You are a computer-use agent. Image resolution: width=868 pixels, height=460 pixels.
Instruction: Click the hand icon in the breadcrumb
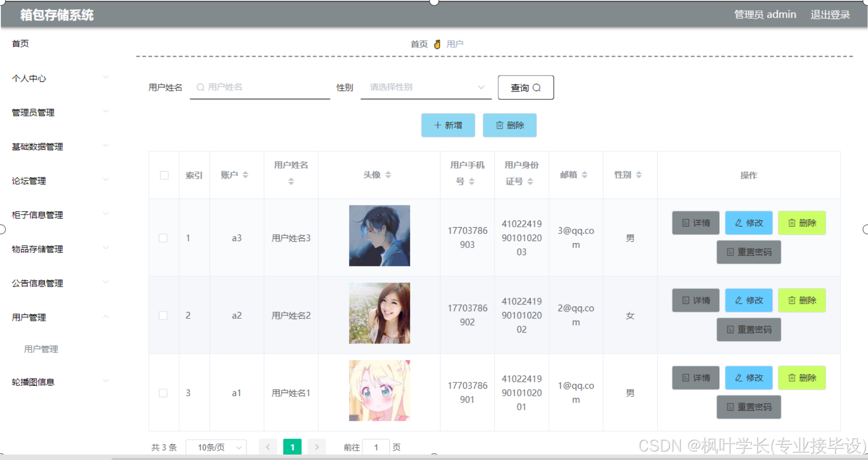coord(438,44)
